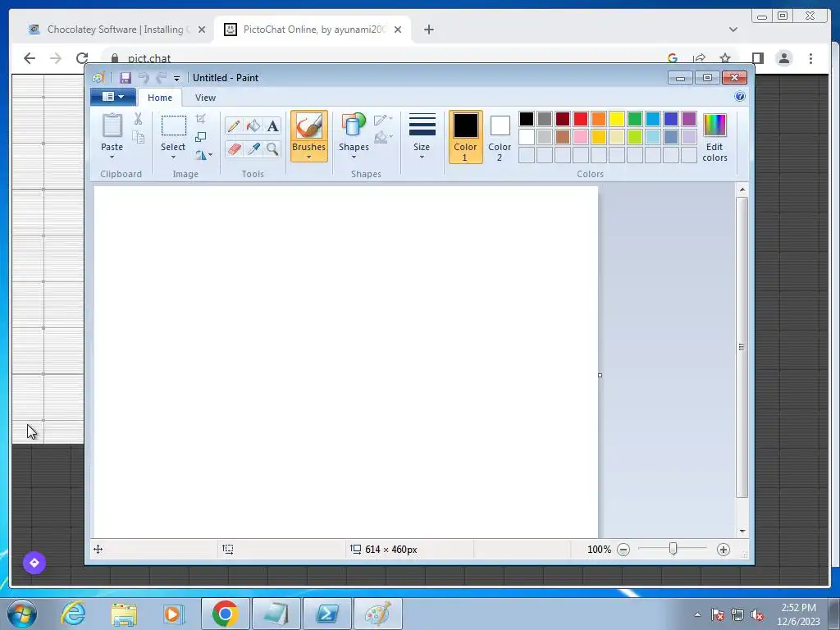The height and width of the screenshot is (630, 840).
Task: Click the taskbar clock showing 2:52 PM
Action: pos(798,614)
